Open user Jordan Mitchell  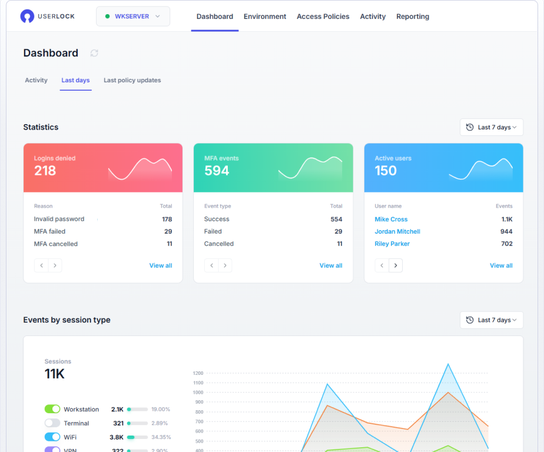pos(397,231)
